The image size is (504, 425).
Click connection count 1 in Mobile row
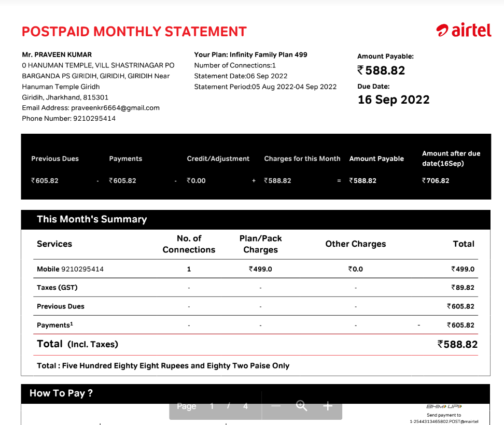[189, 269]
